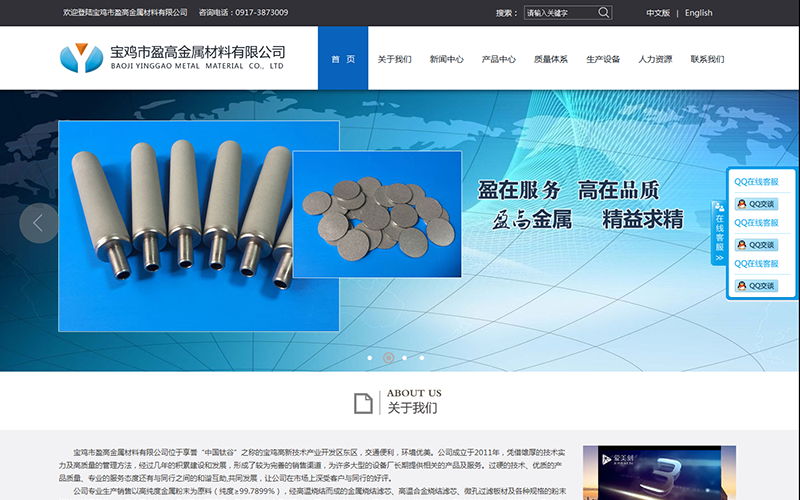Click the sintered discs product image
The height and width of the screenshot is (500, 800).
(377, 214)
